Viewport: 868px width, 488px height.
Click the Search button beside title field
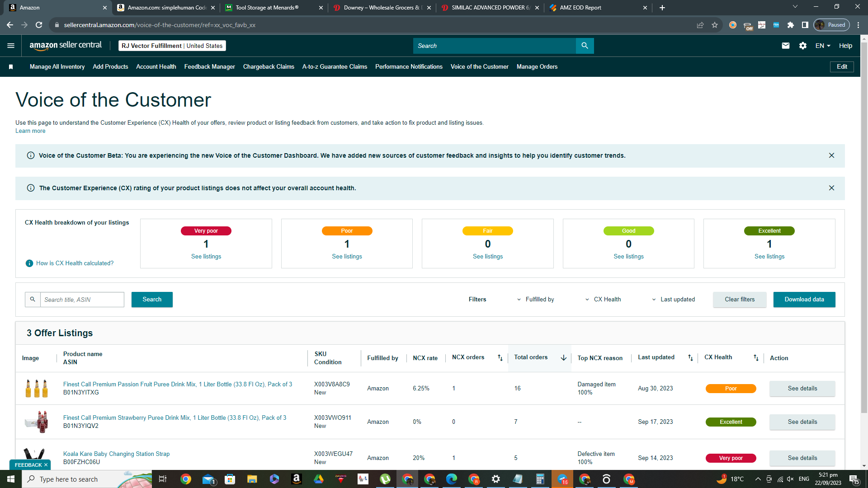(152, 300)
